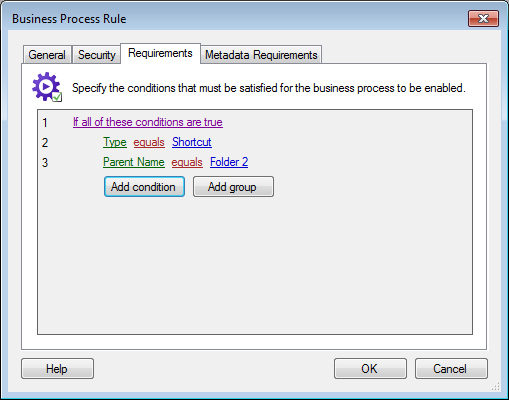The height and width of the screenshot is (400, 509).
Task: Change the Type property link
Action: [x=115, y=142]
